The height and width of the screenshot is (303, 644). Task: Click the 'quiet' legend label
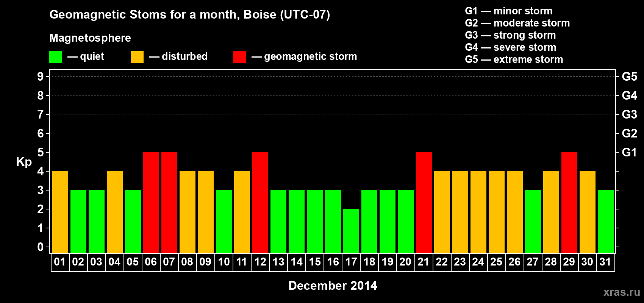[92, 57]
